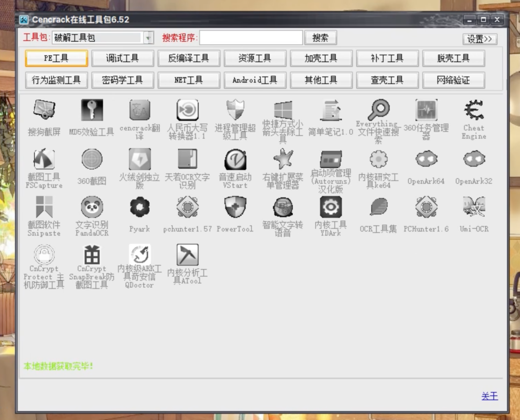Open 360任务管理器 icon
This screenshot has width=520, height=420.
[x=426, y=110]
